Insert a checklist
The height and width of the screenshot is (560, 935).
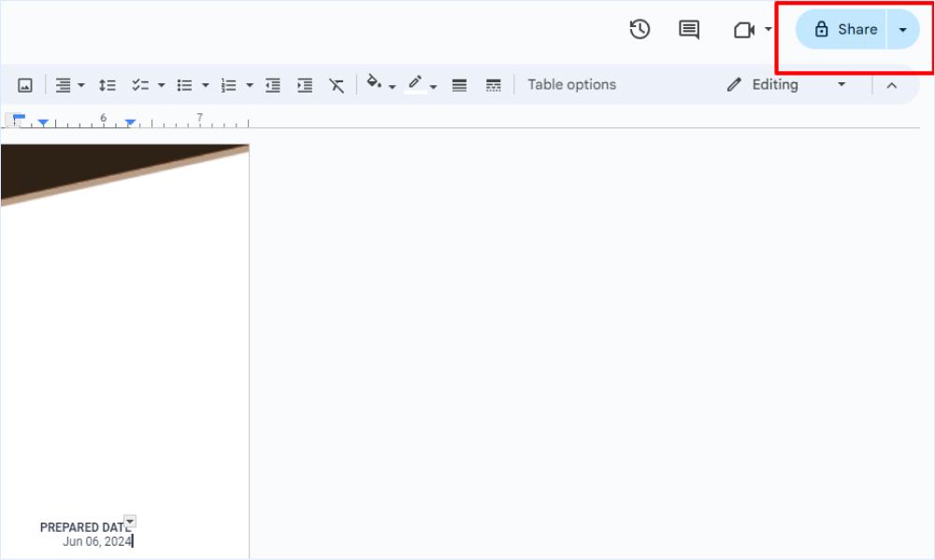(x=141, y=85)
